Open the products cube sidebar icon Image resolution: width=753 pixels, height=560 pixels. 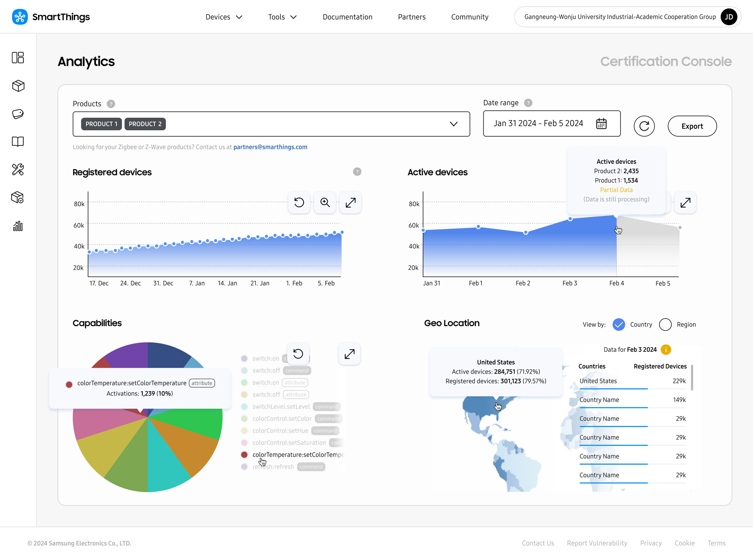pos(18,86)
